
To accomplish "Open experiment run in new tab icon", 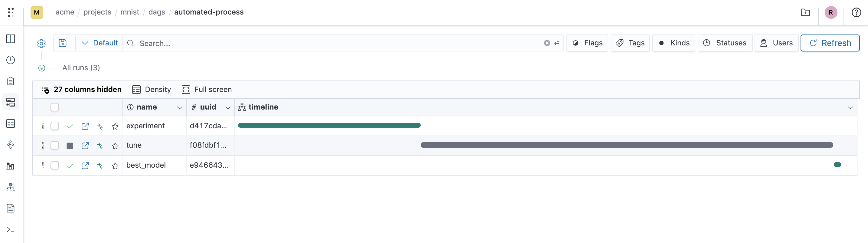I will pyautogui.click(x=85, y=126).
